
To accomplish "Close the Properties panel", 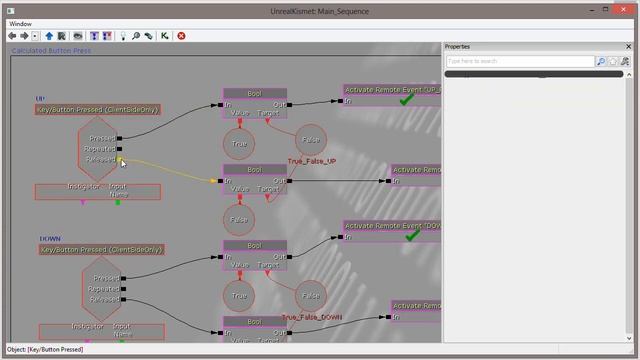I will coord(629,47).
